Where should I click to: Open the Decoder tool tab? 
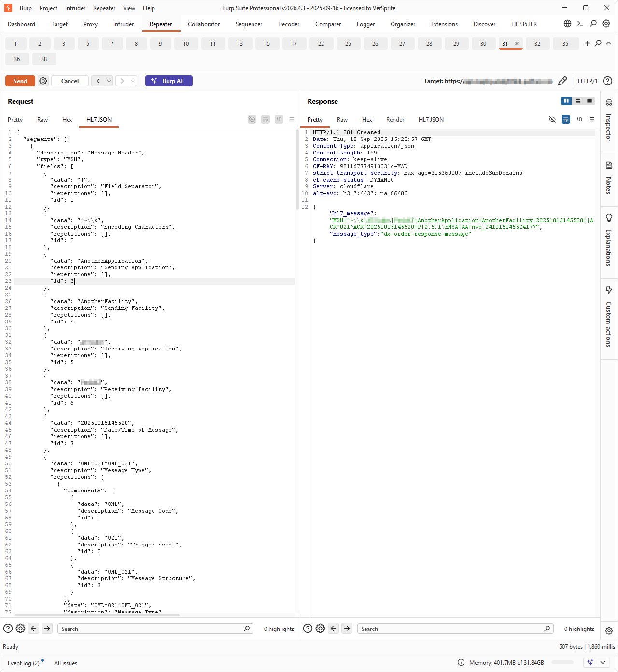[289, 24]
